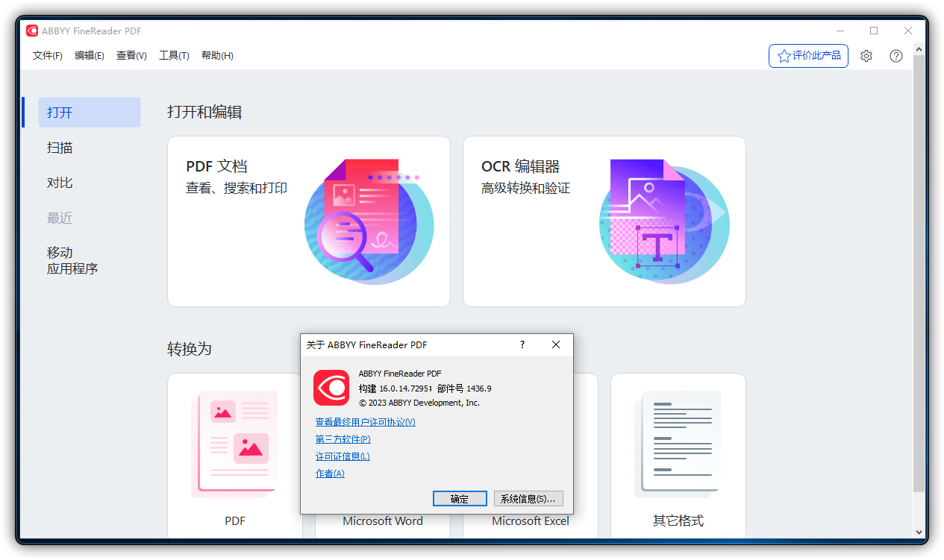Click the vertical scrollbar thumb

pos(919,273)
